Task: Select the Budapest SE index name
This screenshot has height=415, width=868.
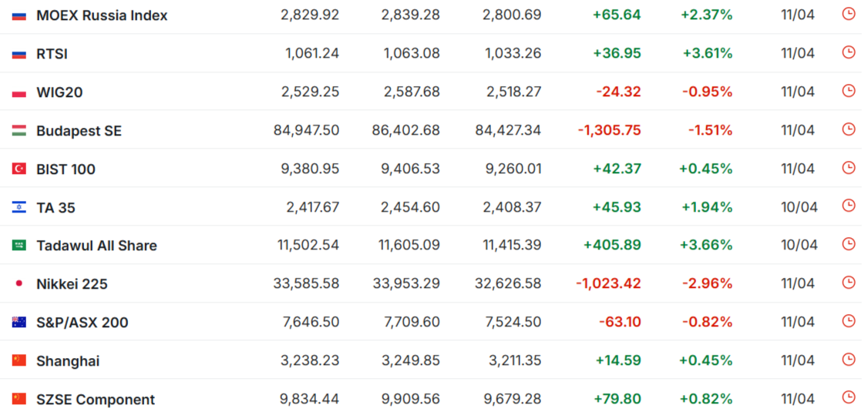Action: [79, 131]
